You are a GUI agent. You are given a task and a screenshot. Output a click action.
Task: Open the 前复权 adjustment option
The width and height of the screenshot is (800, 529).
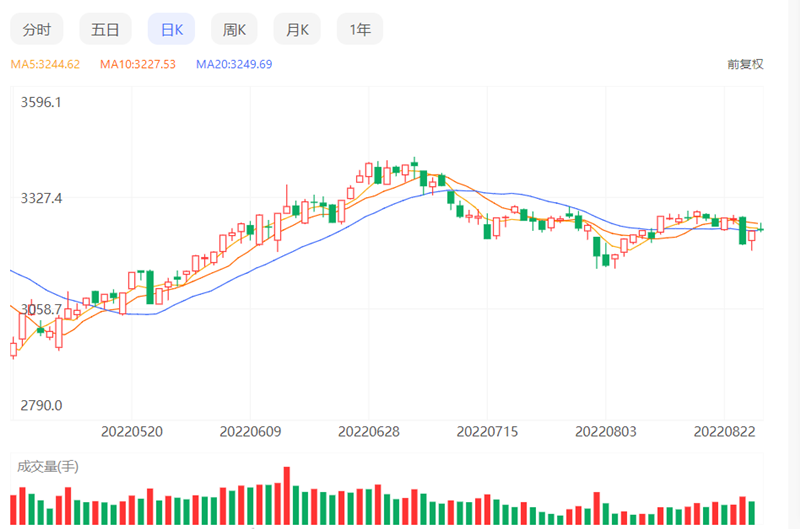click(745, 64)
